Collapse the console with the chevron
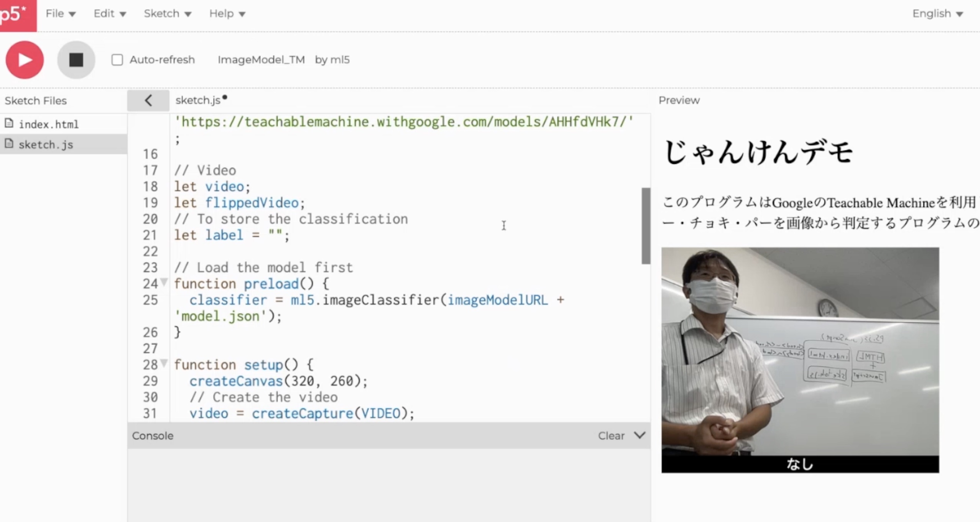Viewport: 980px width, 522px height. (x=640, y=435)
